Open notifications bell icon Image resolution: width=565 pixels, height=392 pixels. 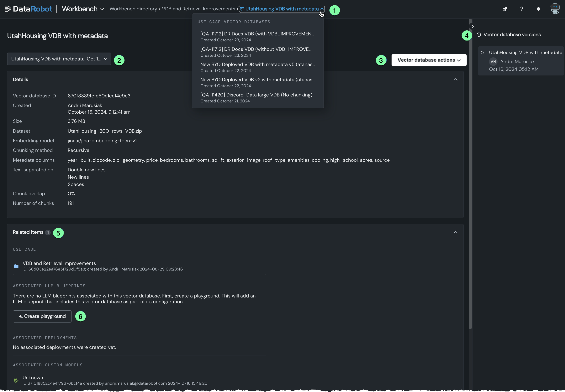[538, 9]
